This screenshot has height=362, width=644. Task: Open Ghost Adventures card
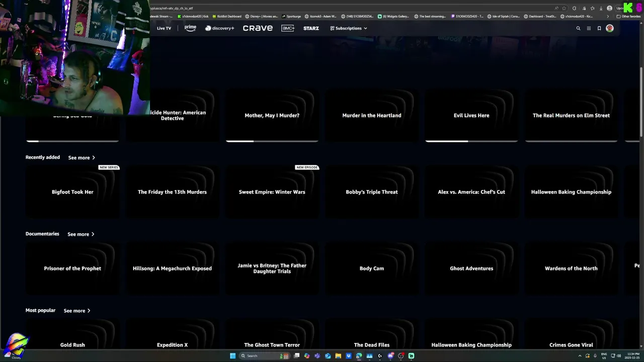[471, 268]
